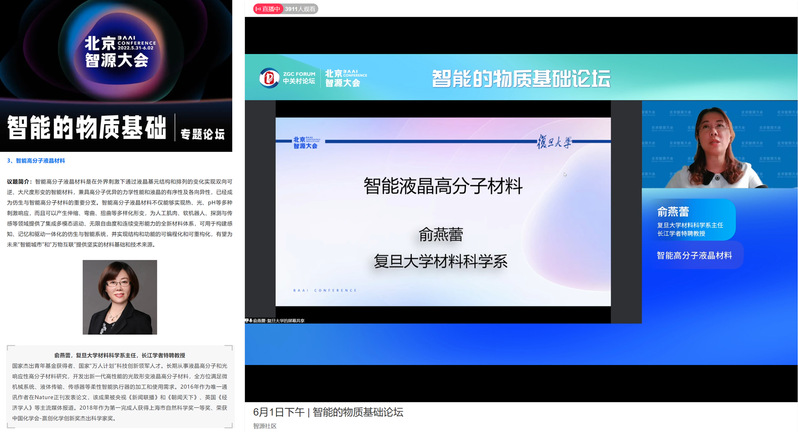Click the 智能的物质基础论坛 banner title in video

point(519,78)
